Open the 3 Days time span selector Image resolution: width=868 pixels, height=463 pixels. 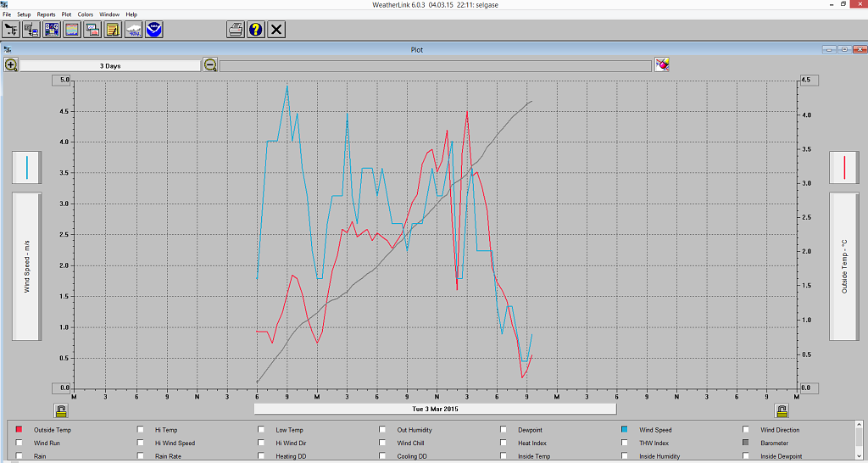(110, 65)
